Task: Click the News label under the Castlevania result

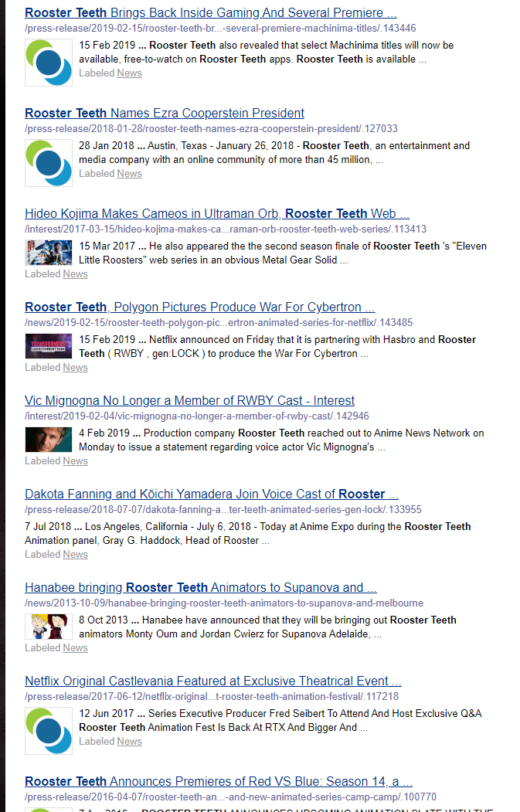Action: coord(129,741)
